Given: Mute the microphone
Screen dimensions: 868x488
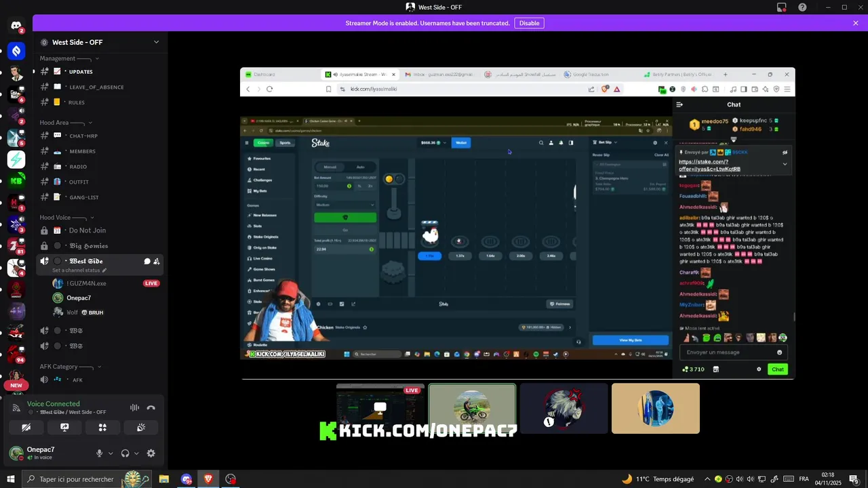Looking at the screenshot, I should pos(99,453).
